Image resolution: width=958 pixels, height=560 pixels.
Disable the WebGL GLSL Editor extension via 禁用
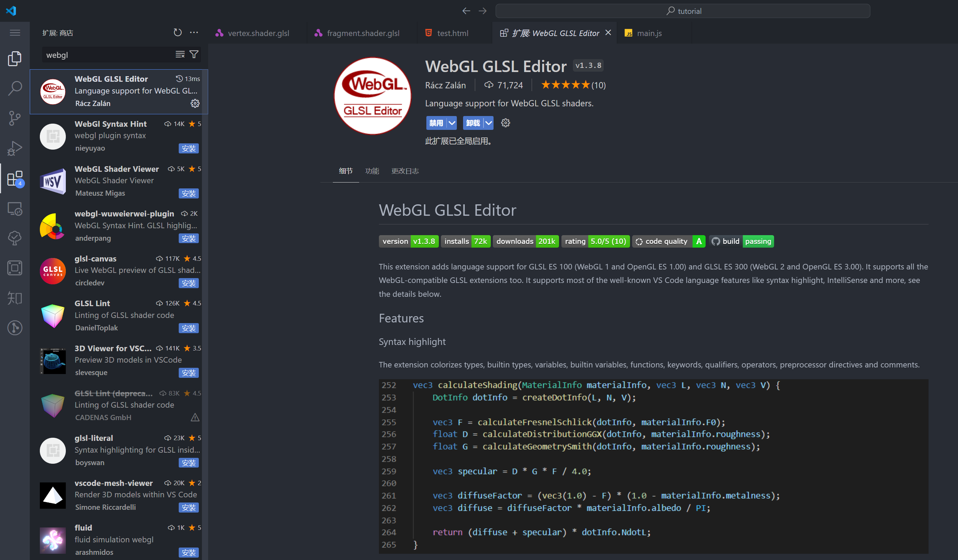tap(436, 123)
